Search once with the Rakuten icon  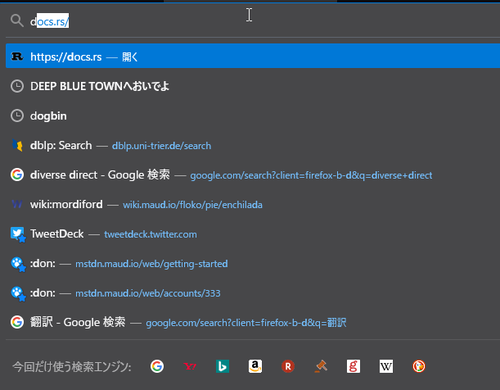pyautogui.click(x=288, y=366)
